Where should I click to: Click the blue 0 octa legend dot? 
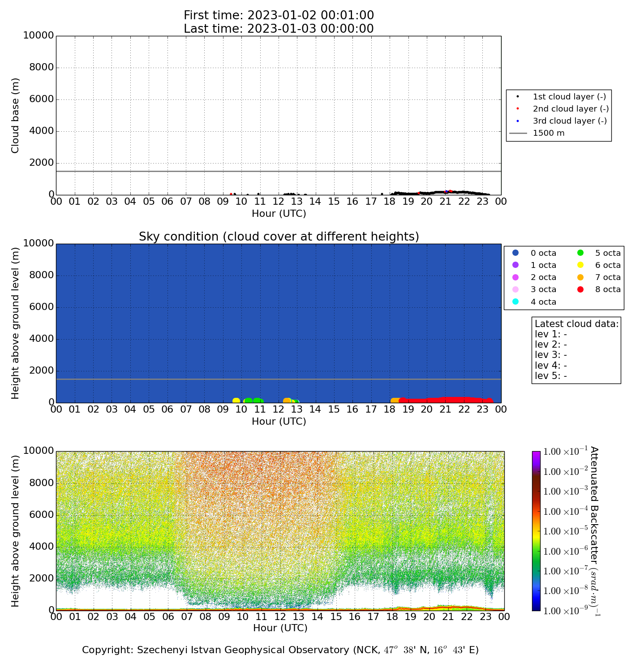[515, 253]
